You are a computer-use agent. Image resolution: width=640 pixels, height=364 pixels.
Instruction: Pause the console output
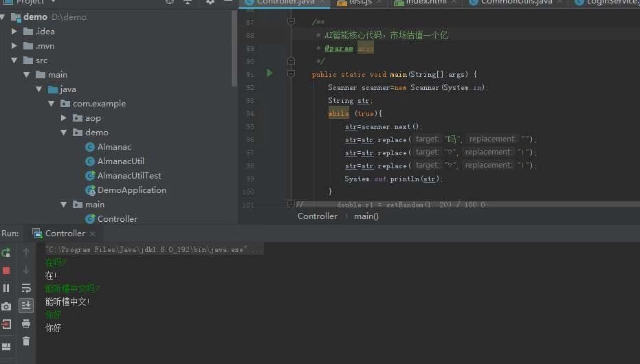pyautogui.click(x=6, y=288)
